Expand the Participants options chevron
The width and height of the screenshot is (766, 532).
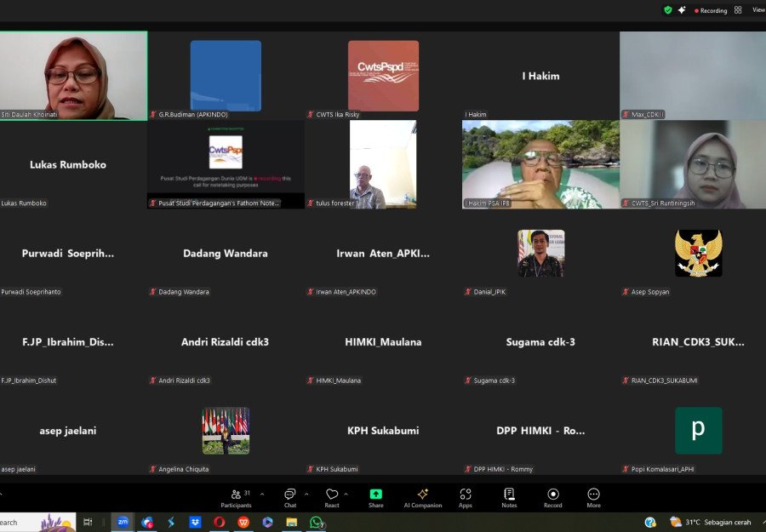pyautogui.click(x=261, y=494)
